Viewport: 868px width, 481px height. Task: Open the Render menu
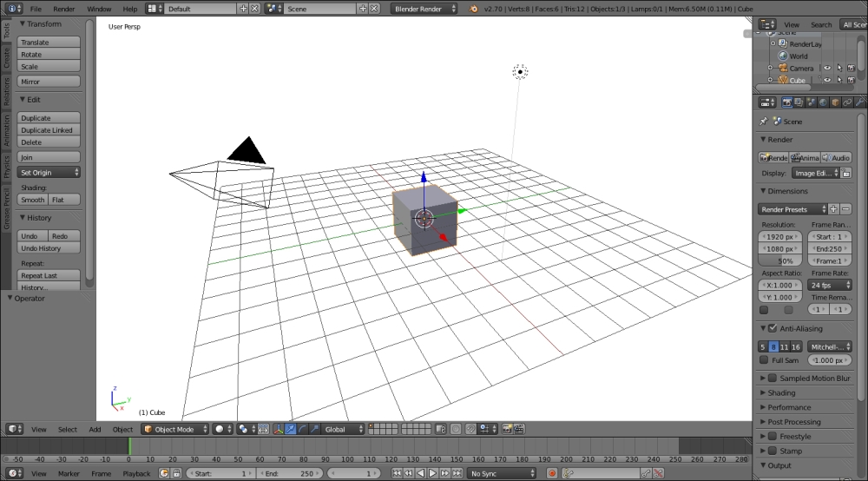coord(63,9)
